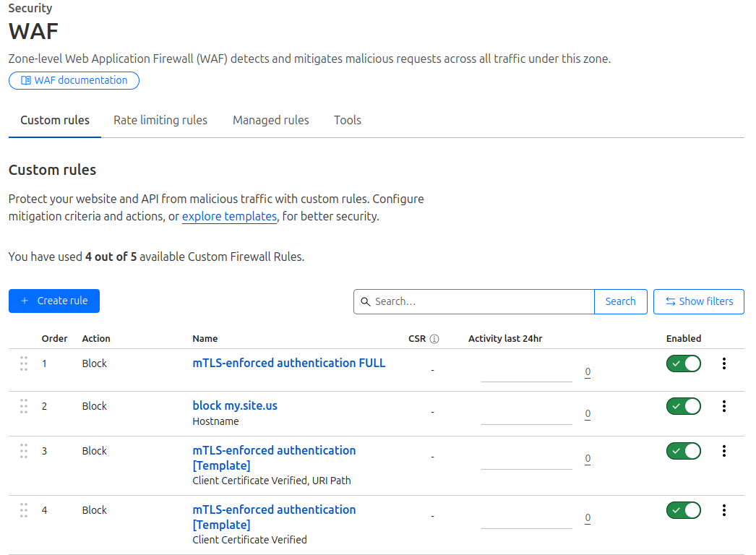The image size is (756, 555).
Task: Click the book icon in WAF documentation
Action: [26, 80]
